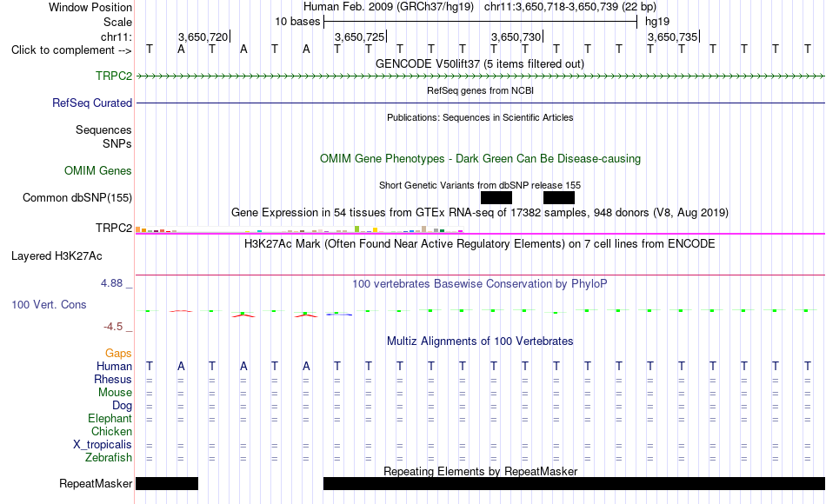Screen dimensions: 826x504
Task: Open the H3K27Ac Mark ENCODE track title
Action: (480, 243)
